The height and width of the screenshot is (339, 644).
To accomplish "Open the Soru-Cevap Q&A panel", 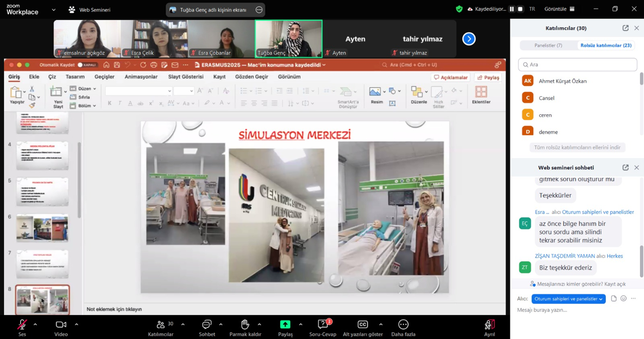I will 322,325.
